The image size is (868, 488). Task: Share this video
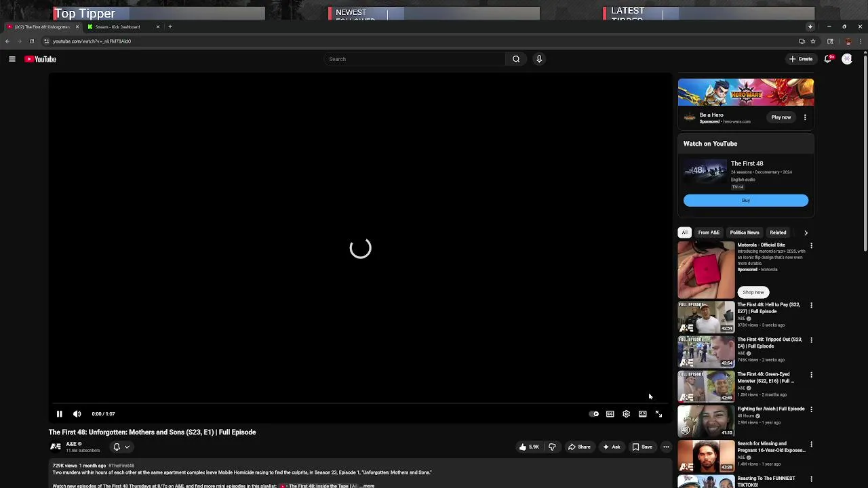pos(579,447)
